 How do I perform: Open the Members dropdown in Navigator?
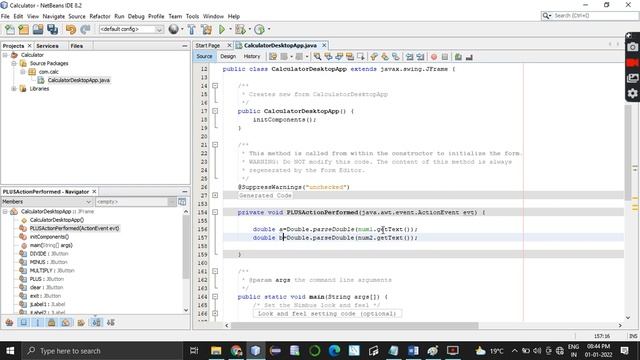47,202
